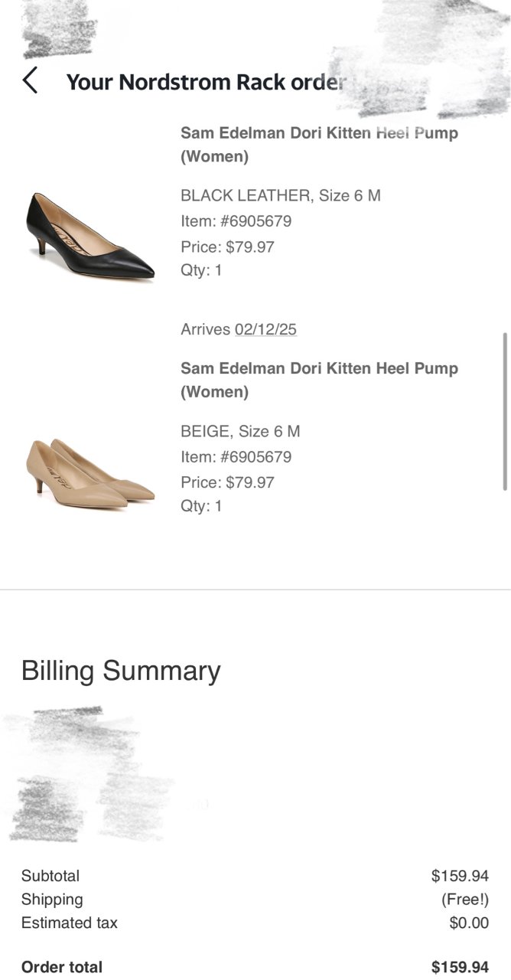Click the vertical scrollbar thumb
This screenshot has width=511, height=980.
point(504,411)
